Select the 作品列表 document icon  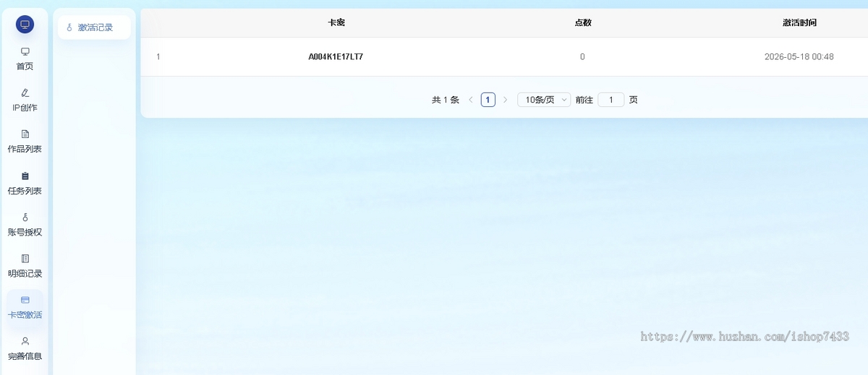[x=25, y=134]
